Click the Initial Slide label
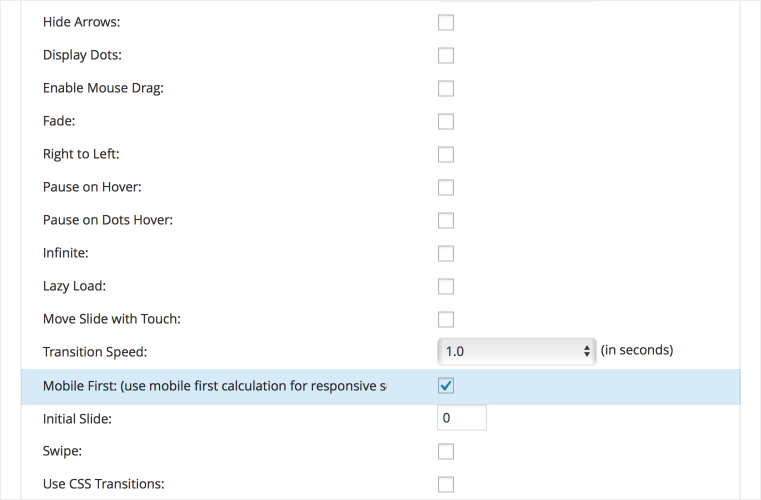 coord(77,419)
